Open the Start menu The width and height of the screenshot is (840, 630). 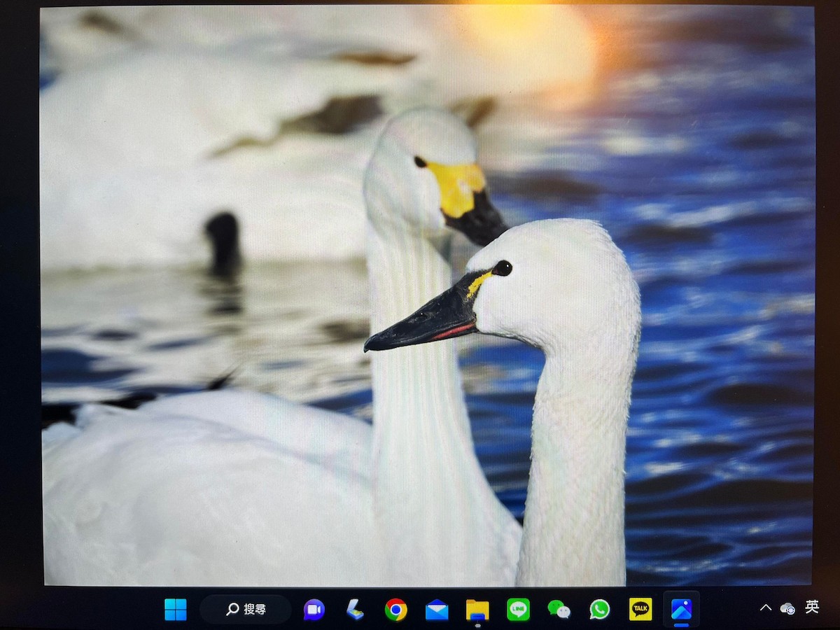[x=176, y=608]
